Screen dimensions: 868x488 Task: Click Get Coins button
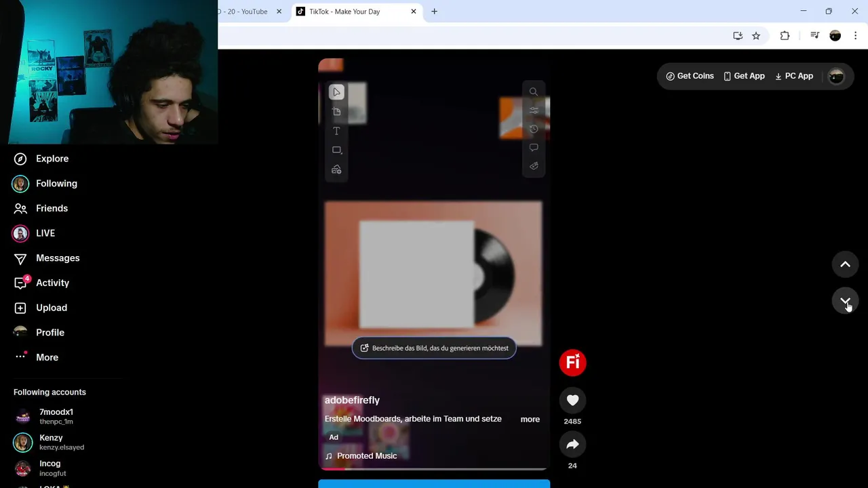pos(690,76)
